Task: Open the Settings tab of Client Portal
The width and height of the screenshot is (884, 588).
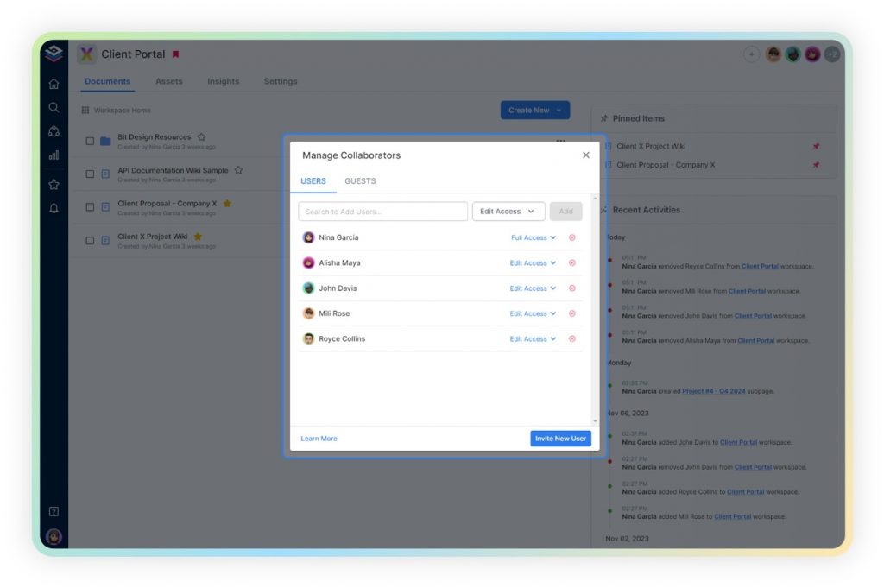Action: [280, 81]
